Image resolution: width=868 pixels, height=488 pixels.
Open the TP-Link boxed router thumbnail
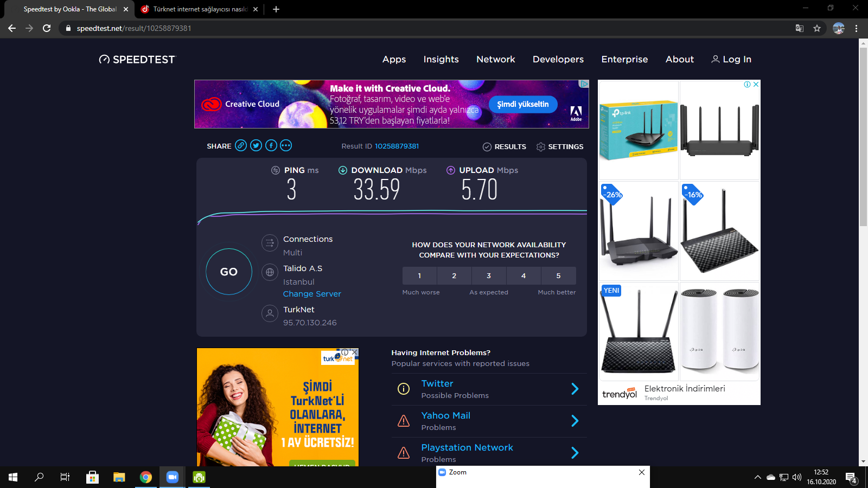click(639, 130)
